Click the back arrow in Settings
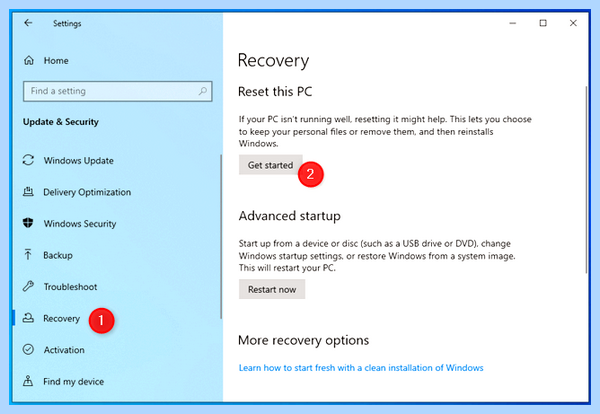 tap(28, 23)
